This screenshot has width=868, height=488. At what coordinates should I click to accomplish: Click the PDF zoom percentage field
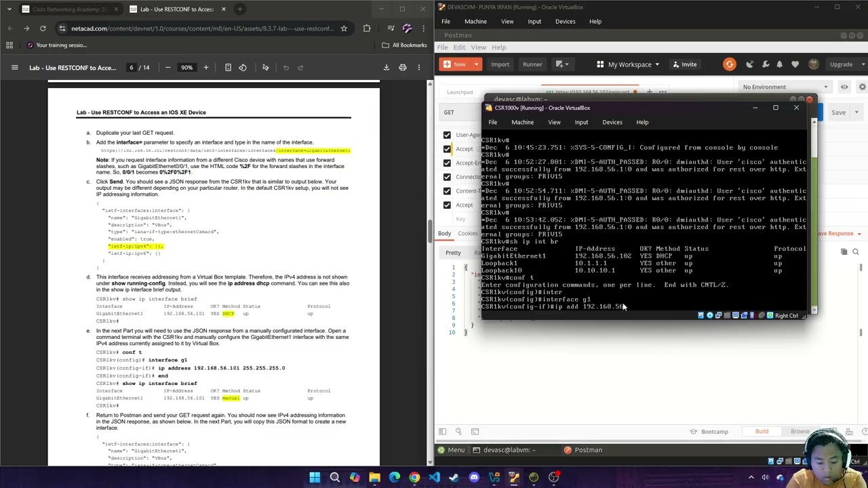[x=186, y=67]
